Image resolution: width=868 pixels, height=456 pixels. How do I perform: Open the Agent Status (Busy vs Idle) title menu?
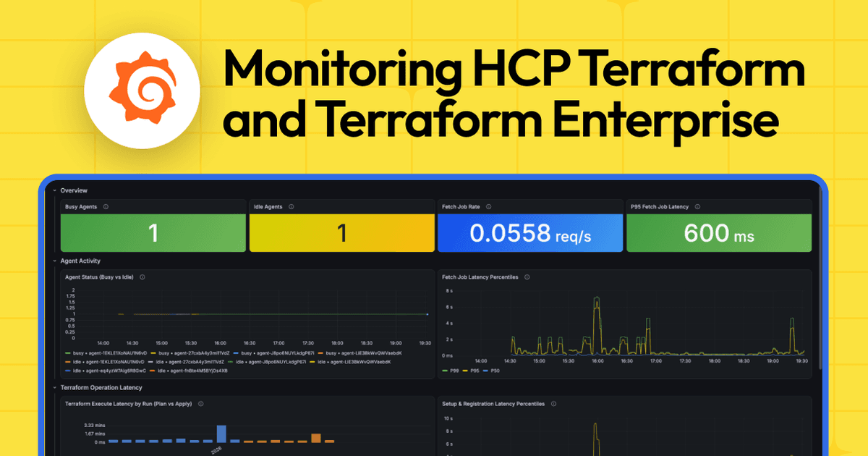click(x=100, y=276)
